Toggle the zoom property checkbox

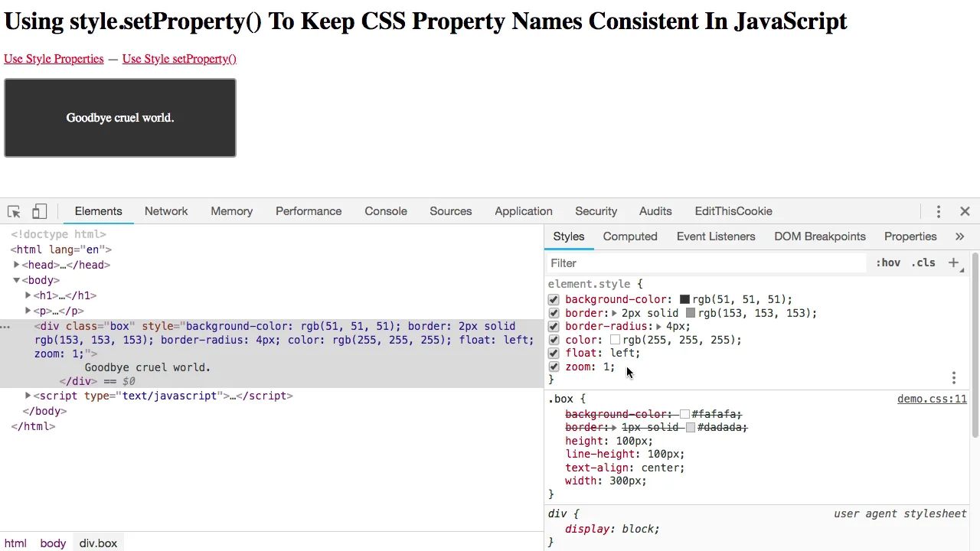coord(554,367)
